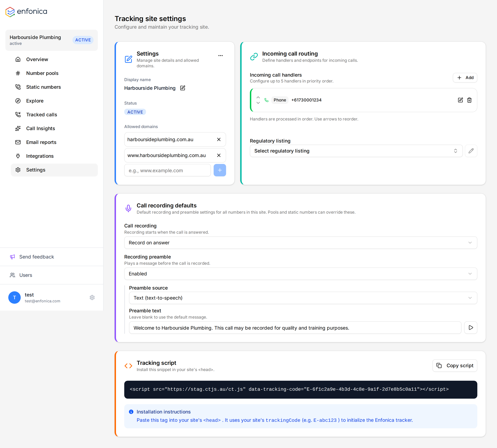The image size is (497, 448).
Task: Remove www.harboursideplumbing.com.au domain
Action: 219,155
